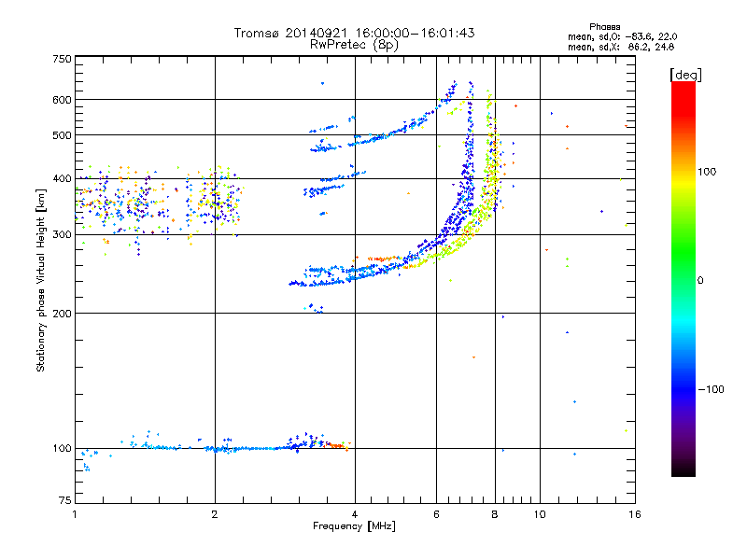Screen dimensions: 747x560
Task: Click the 'Stationary phase Virtual Height [km]' axis label
Action: [40, 280]
